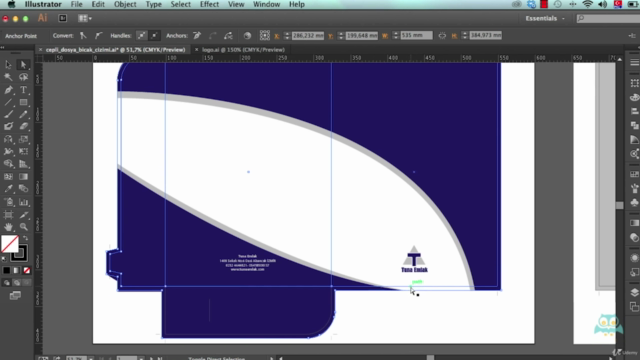This screenshot has width=640, height=360.
Task: Switch to cepli_dosya_bicak_cizimi.ai tab
Action: pos(115,49)
